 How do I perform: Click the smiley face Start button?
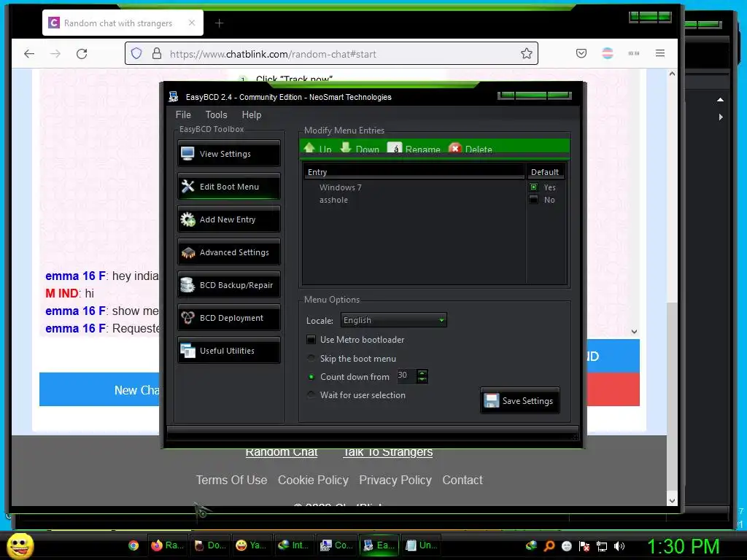pos(20,545)
